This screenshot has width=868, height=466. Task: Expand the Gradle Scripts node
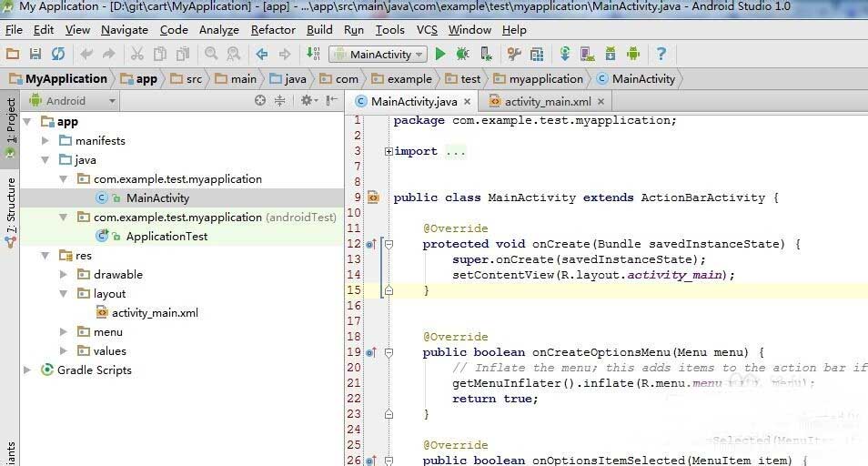point(26,370)
